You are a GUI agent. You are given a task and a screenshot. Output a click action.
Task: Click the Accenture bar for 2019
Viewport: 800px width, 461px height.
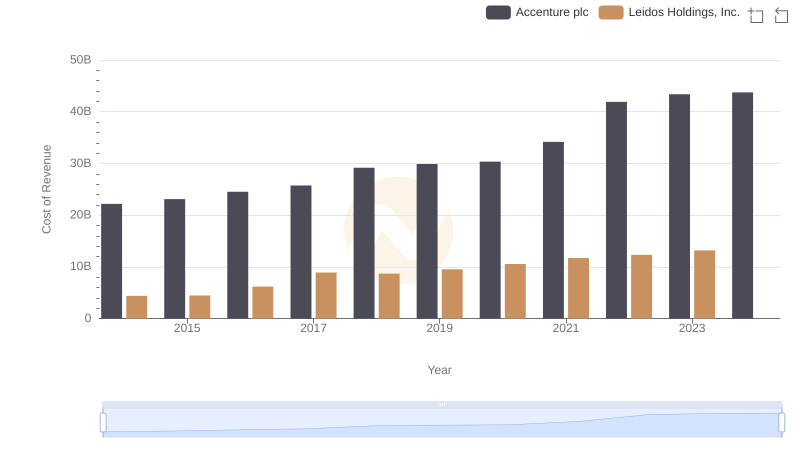point(427,241)
